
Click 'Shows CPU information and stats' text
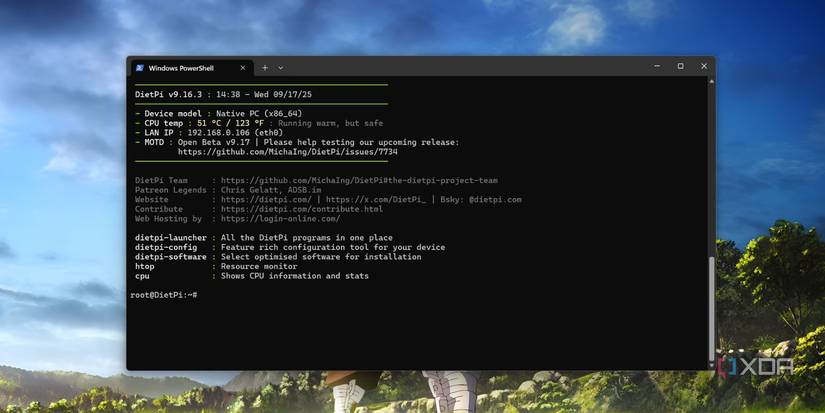click(295, 276)
